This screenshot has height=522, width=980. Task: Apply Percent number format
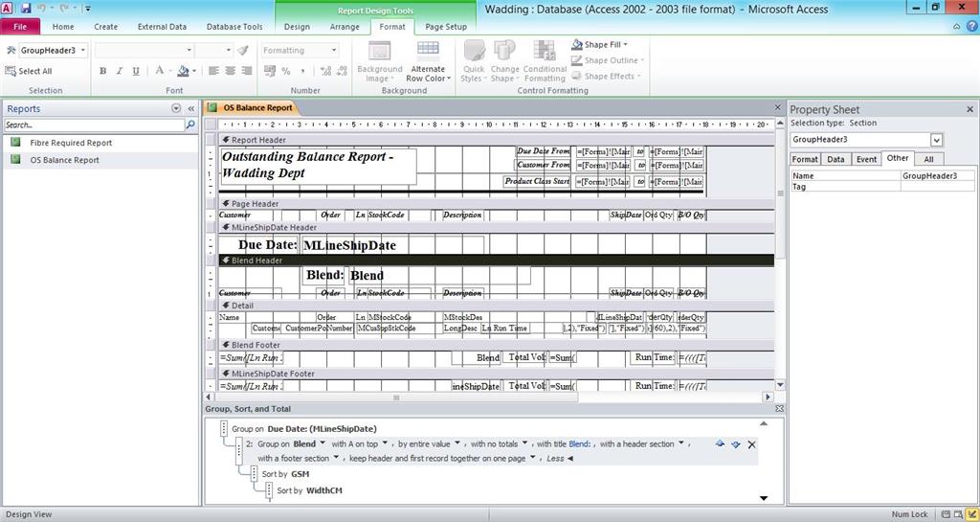click(x=285, y=71)
